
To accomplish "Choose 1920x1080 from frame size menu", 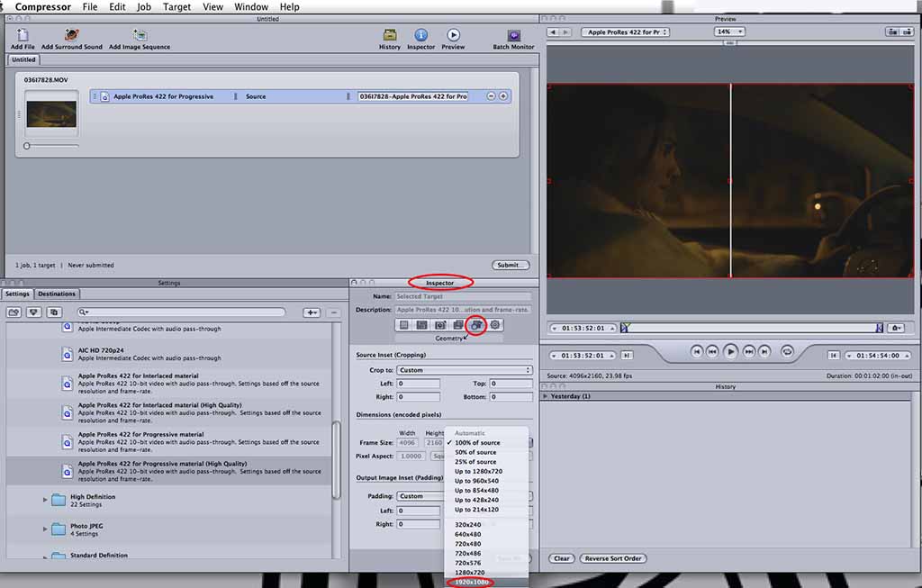I will click(474, 582).
